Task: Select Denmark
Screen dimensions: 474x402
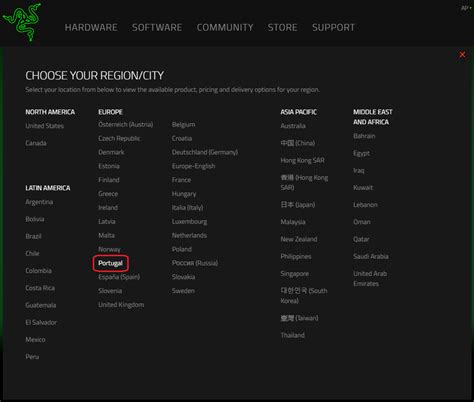Action: pyautogui.click(x=111, y=152)
